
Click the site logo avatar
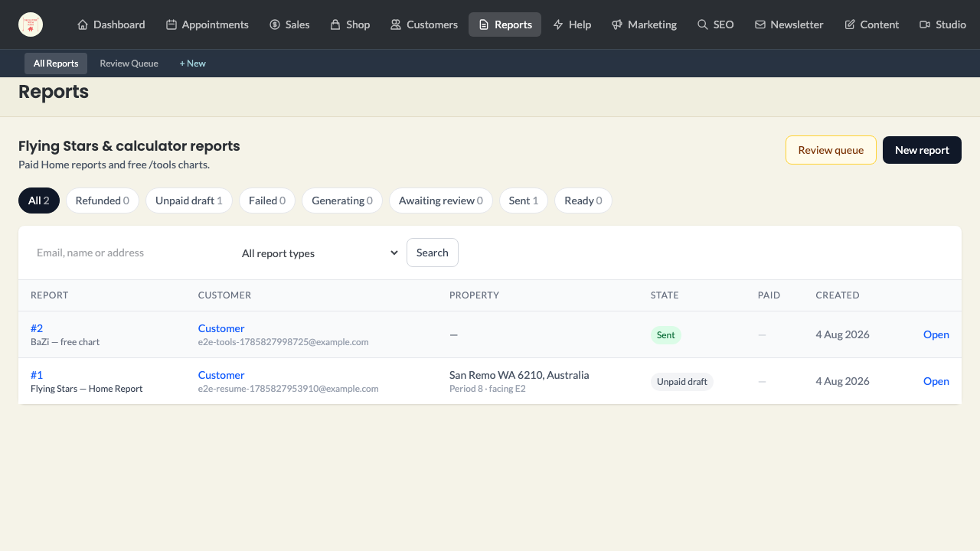[31, 24]
